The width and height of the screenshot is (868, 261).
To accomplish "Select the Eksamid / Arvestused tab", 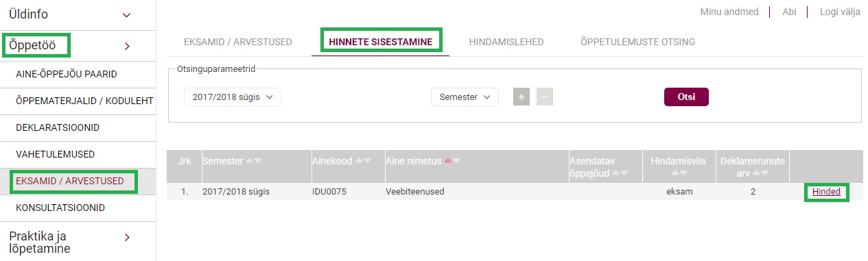I will (238, 42).
